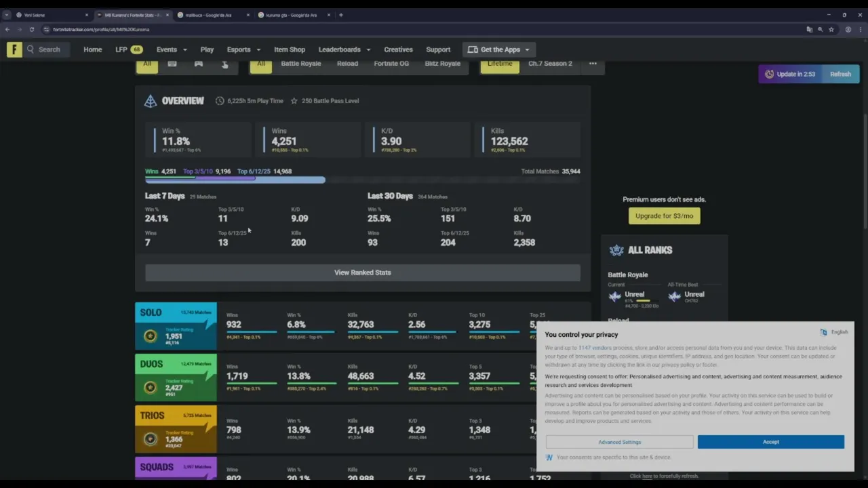
Task: Bookmark this page with star icon
Action: 831,30
